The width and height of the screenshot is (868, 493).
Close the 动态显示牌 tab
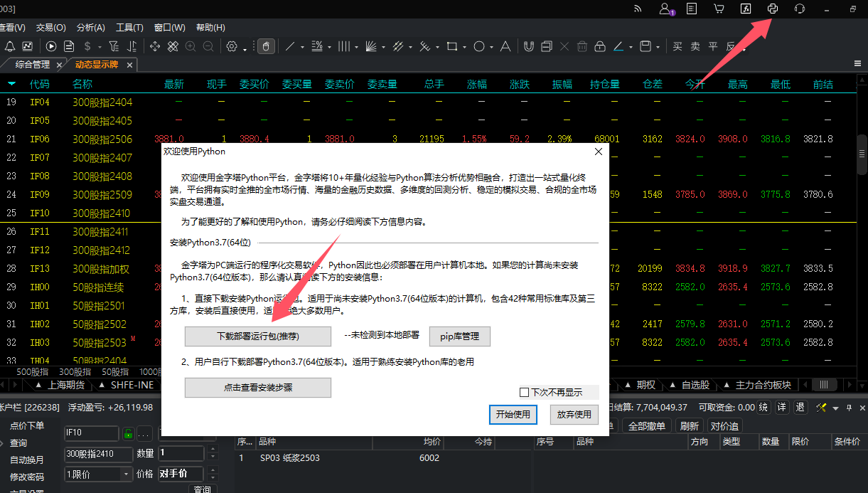pyautogui.click(x=129, y=65)
